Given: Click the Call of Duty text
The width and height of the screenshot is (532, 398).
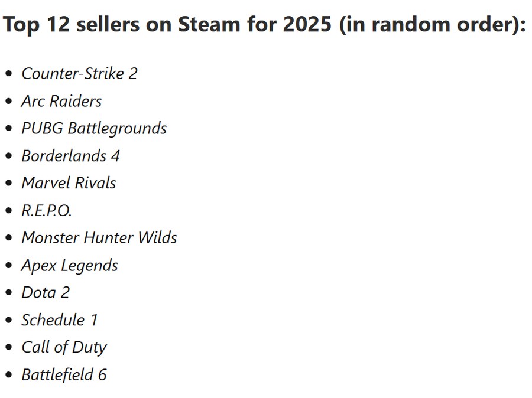Looking at the screenshot, I should coord(64,347).
